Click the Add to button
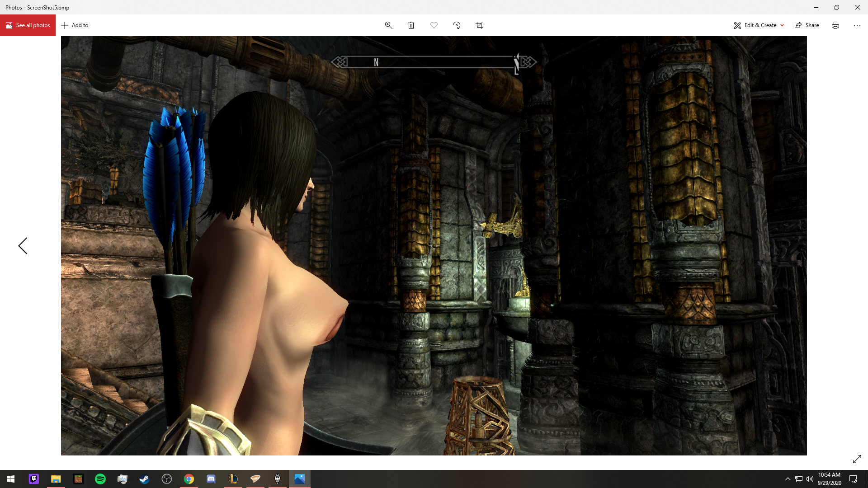The image size is (868, 488). (x=75, y=25)
